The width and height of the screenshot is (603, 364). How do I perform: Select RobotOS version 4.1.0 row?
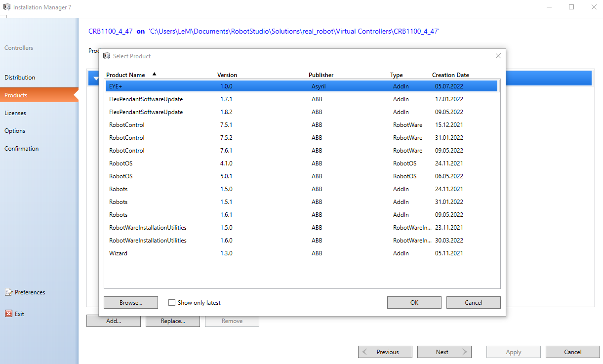302,163
